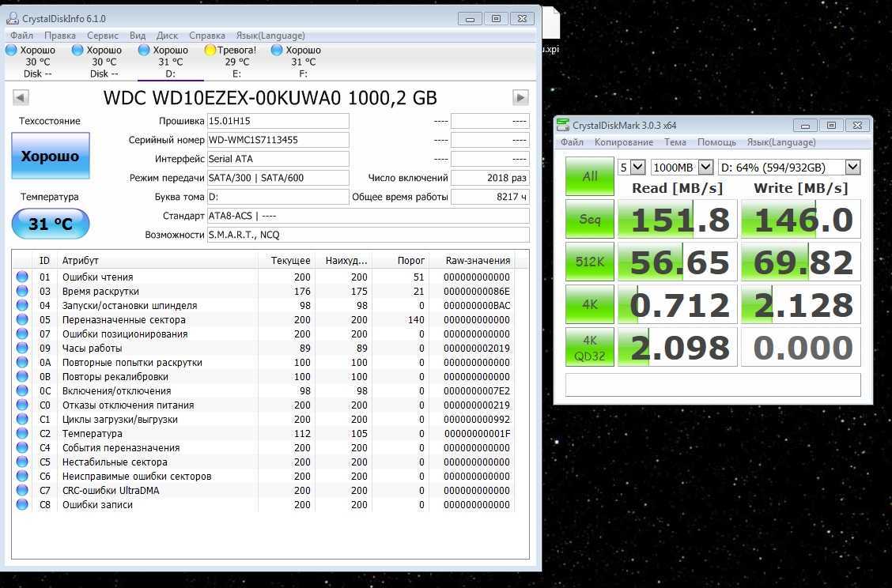
Task: Click the Хорошо health status button
Action: (x=51, y=156)
